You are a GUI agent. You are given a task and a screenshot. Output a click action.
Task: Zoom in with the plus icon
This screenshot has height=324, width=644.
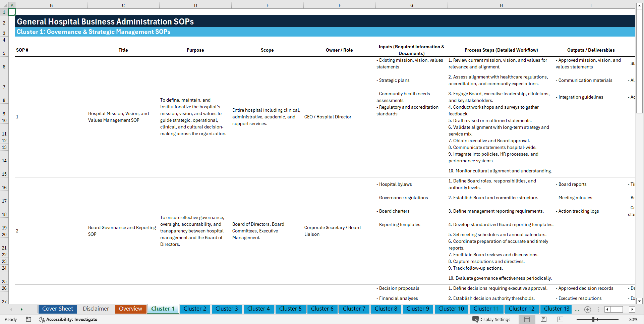623,319
